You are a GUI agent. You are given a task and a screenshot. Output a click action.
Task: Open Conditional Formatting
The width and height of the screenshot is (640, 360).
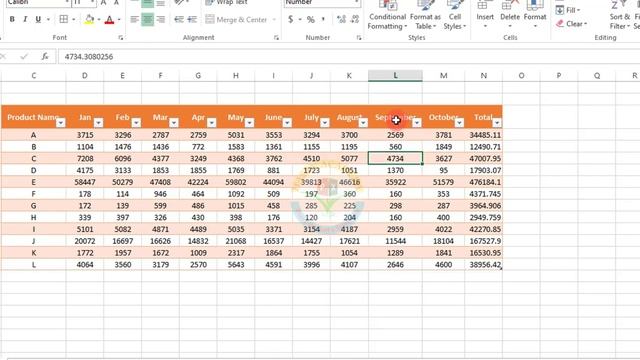[x=387, y=16]
